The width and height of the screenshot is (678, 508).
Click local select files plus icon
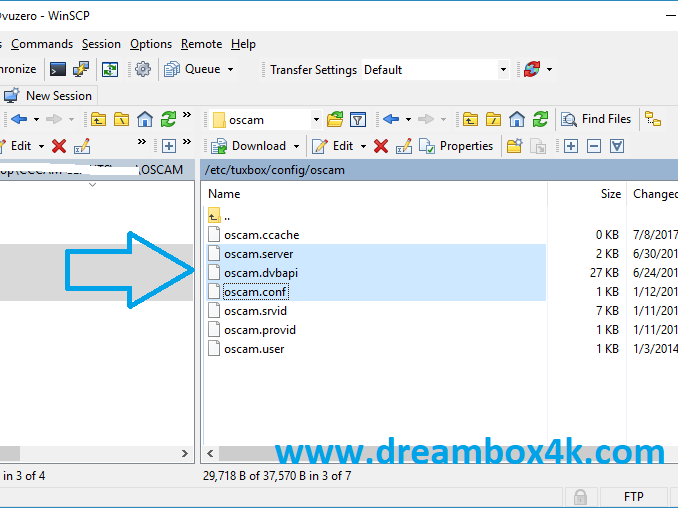[x=169, y=146]
